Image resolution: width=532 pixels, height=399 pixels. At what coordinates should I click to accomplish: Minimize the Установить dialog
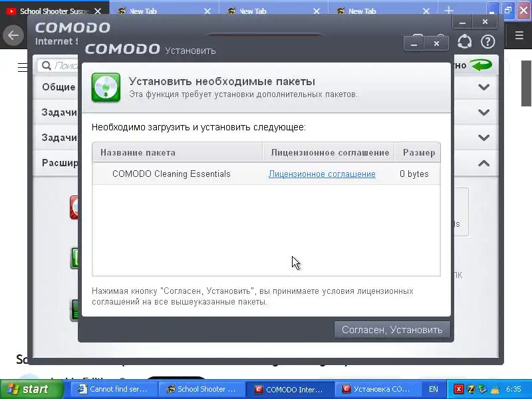point(414,44)
